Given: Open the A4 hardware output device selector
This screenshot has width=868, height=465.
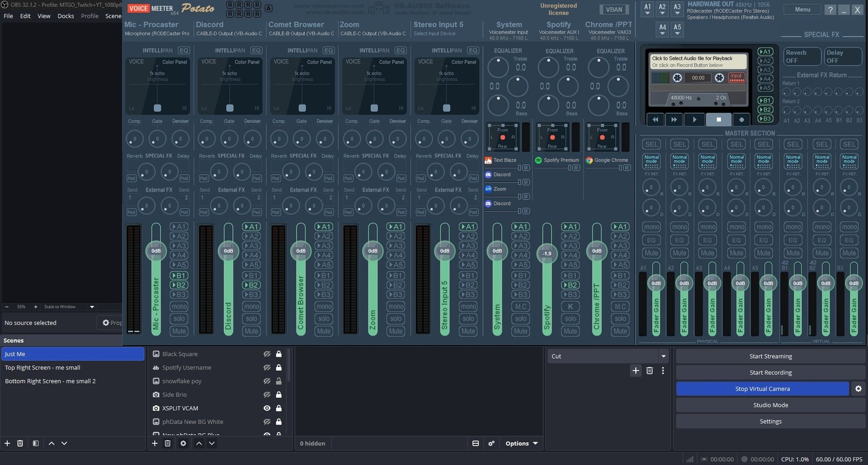Looking at the screenshot, I should pos(662,29).
